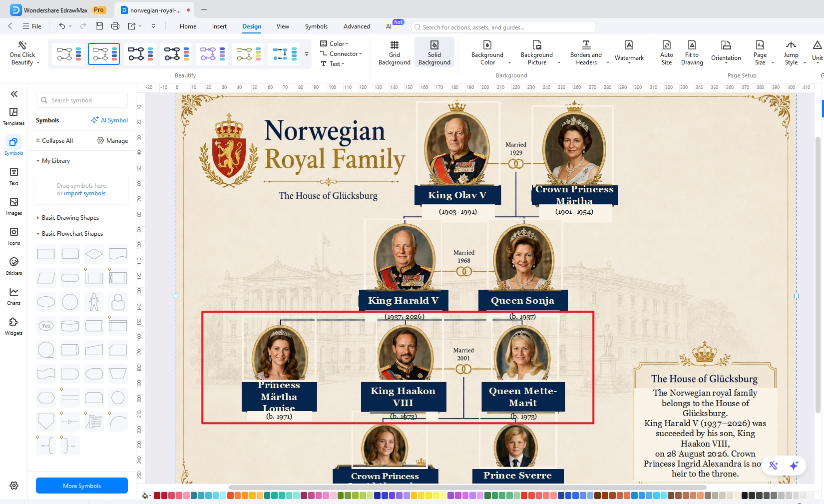Open Widgets panel in left sidebar
Screen dimensions: 824x504
pyautogui.click(x=13, y=326)
